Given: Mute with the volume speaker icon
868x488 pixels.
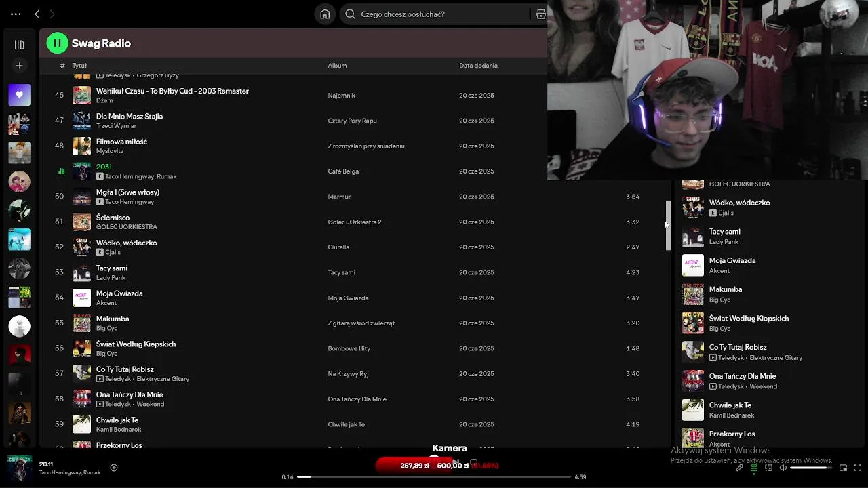Looking at the screenshot, I should pyautogui.click(x=783, y=468).
